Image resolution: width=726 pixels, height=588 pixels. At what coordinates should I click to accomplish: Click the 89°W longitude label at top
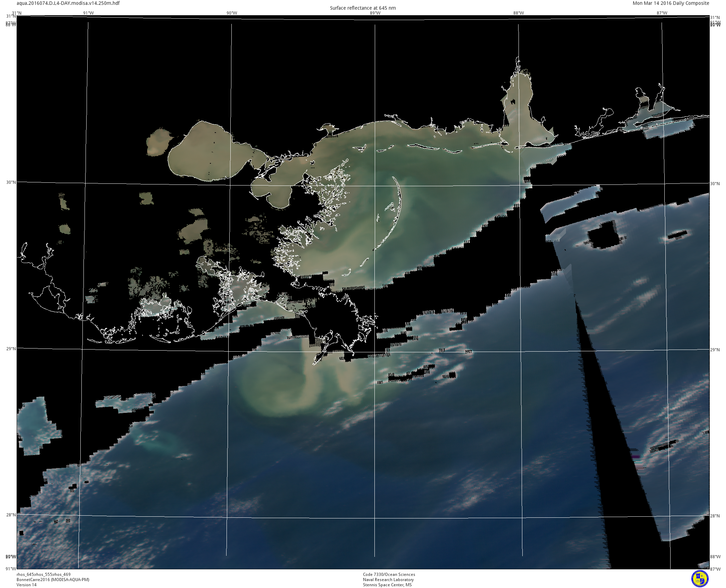click(375, 13)
